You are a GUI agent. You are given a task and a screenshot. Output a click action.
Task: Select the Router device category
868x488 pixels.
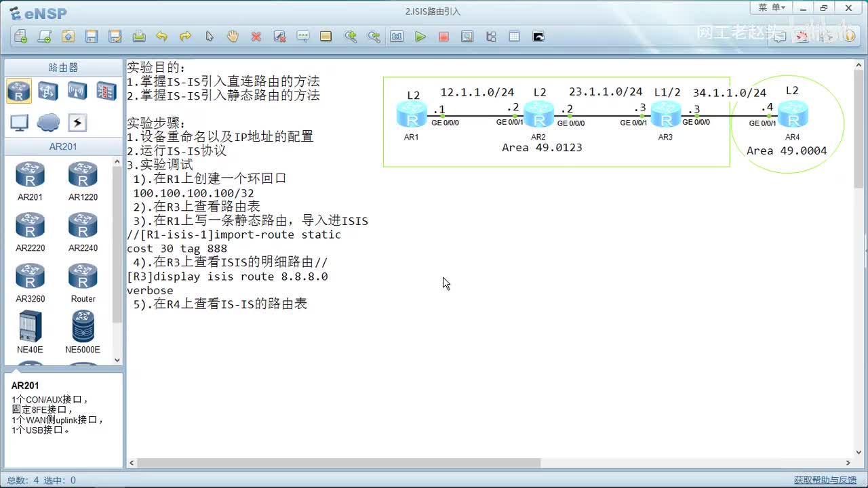point(19,91)
